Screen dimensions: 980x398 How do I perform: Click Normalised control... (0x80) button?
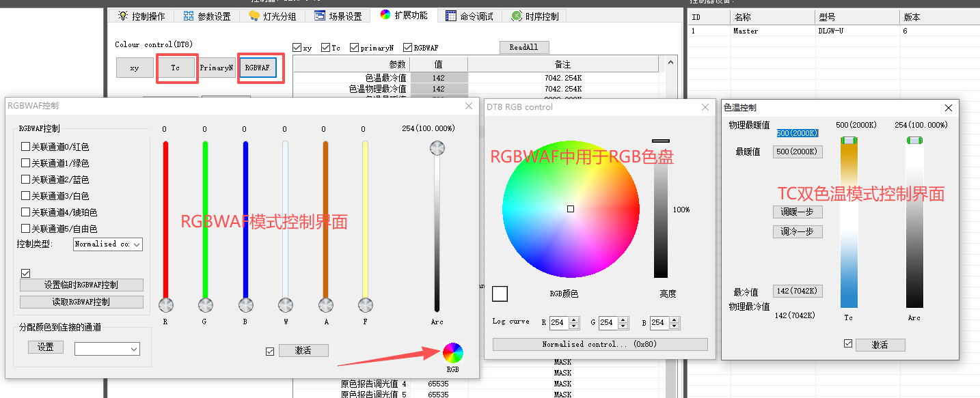(600, 344)
